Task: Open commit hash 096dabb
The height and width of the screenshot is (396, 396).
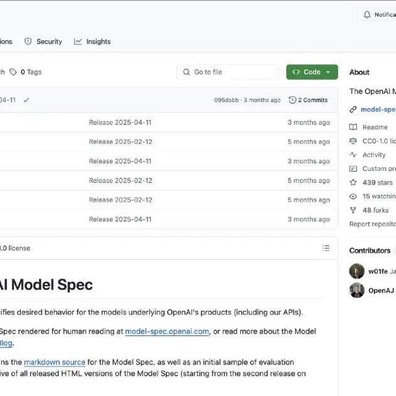Action: [226, 100]
